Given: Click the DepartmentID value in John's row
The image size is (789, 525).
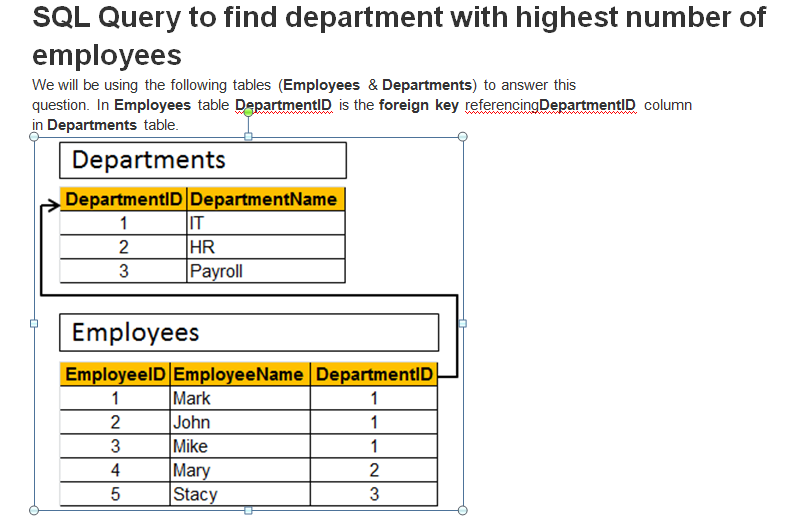Looking at the screenshot, I should click(x=374, y=422).
